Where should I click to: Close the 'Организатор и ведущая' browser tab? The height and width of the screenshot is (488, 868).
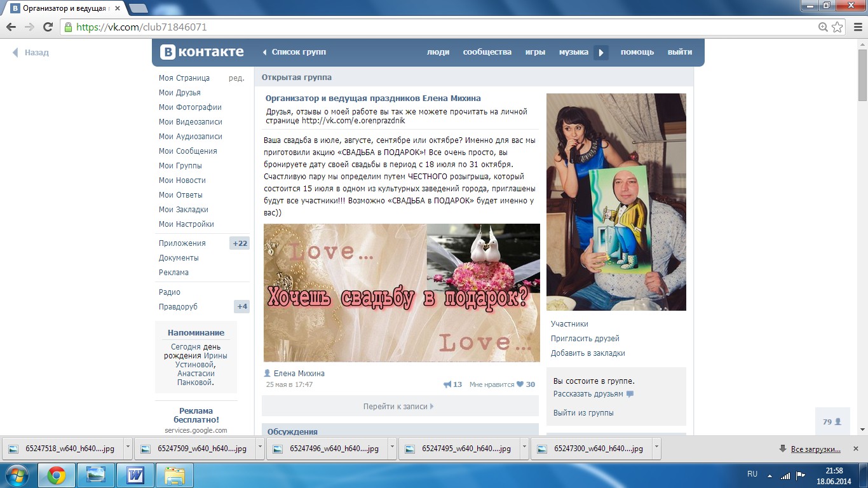(x=119, y=9)
